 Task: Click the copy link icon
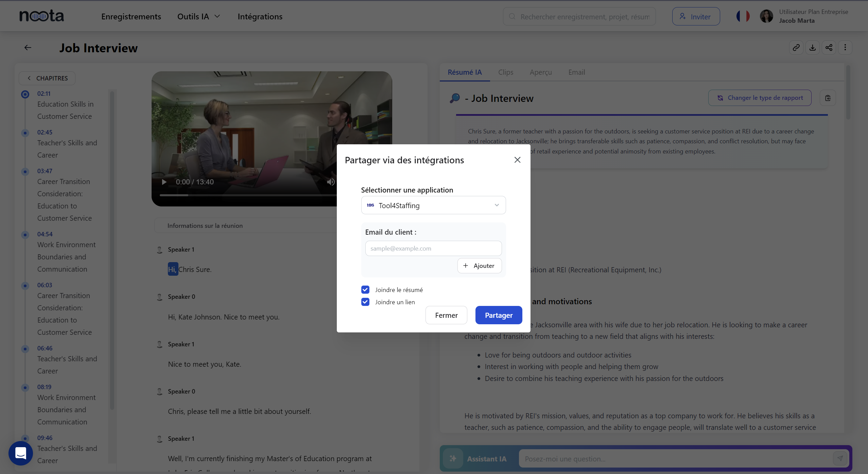796,48
